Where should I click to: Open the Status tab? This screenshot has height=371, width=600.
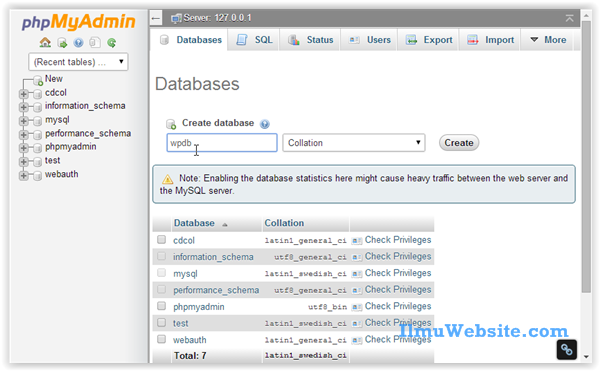310,40
